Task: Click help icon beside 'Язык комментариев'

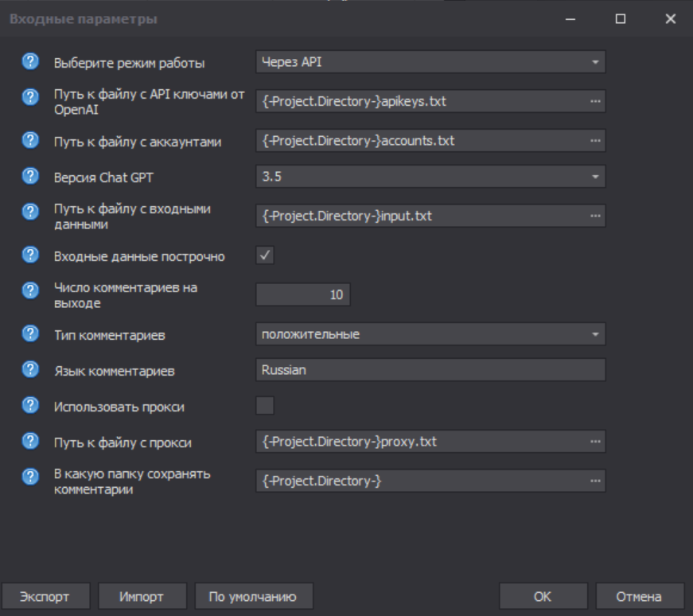Action: 30,370
